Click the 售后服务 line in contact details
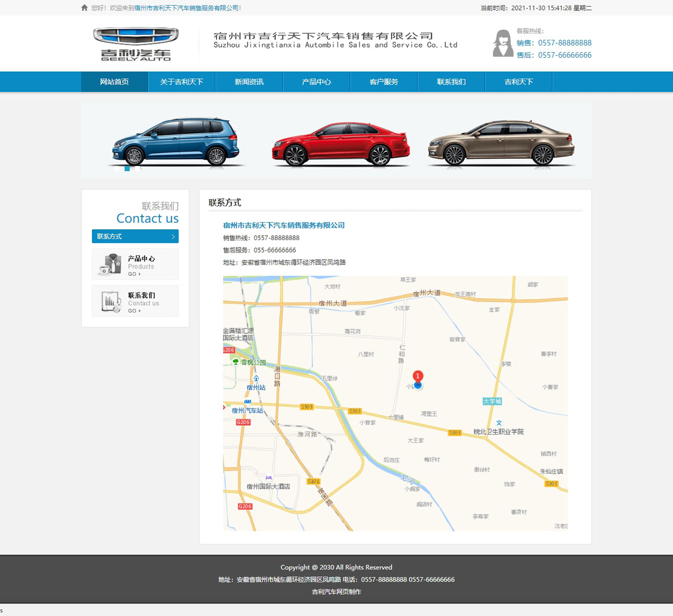 pyautogui.click(x=260, y=250)
